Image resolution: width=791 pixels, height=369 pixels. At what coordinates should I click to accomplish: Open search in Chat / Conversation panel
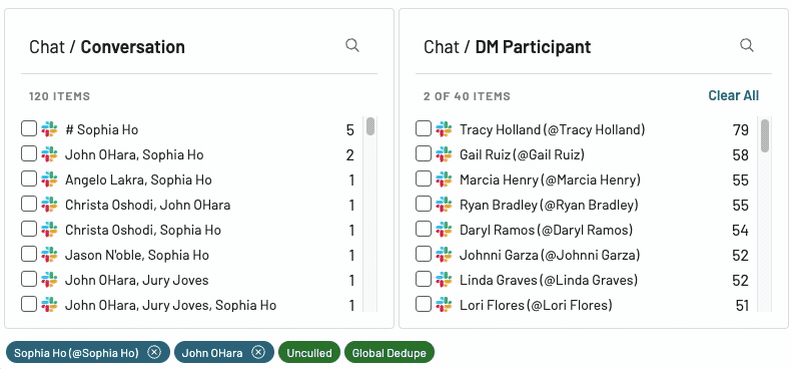[352, 45]
